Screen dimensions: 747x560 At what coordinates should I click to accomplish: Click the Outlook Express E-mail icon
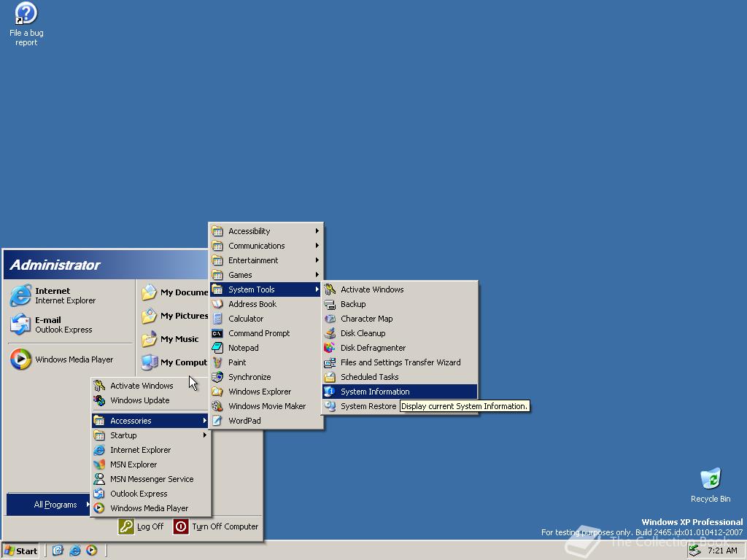coord(20,324)
